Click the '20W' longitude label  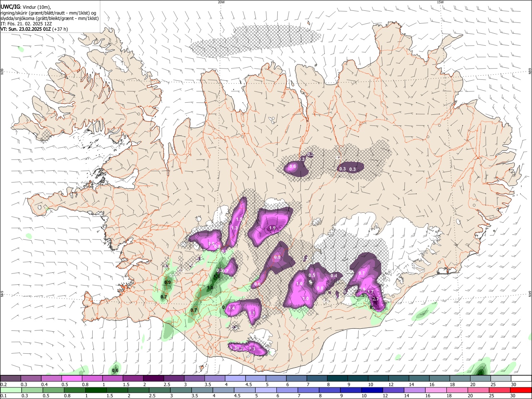pos(221,2)
